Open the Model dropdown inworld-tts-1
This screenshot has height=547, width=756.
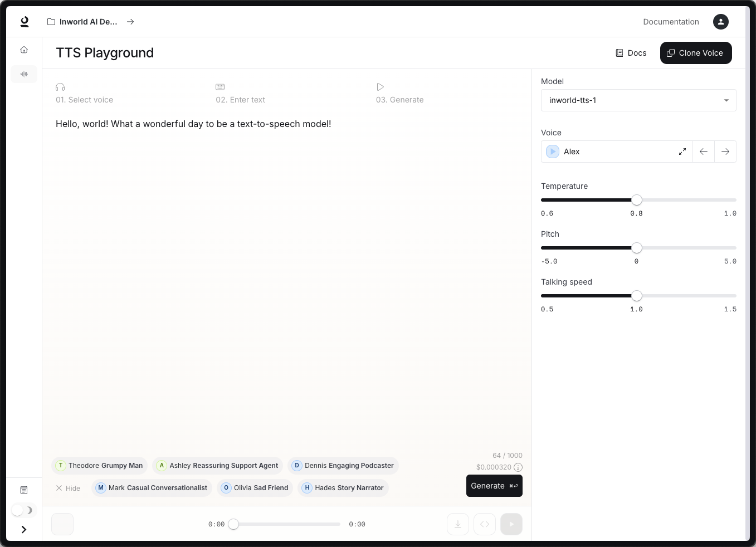pos(638,100)
